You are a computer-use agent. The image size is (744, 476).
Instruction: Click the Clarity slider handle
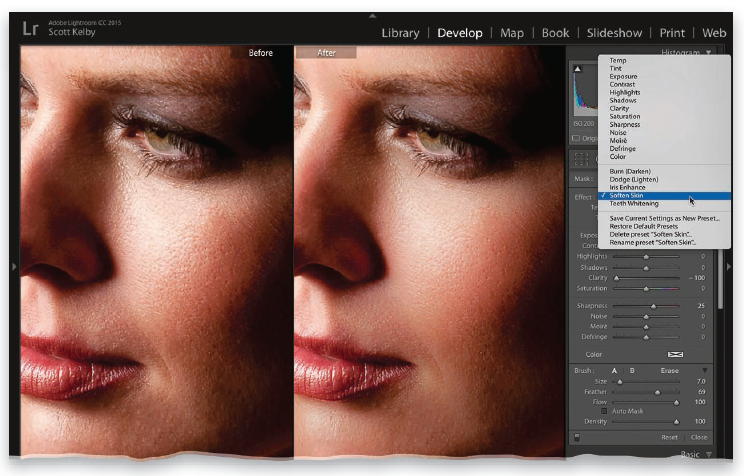click(616, 276)
